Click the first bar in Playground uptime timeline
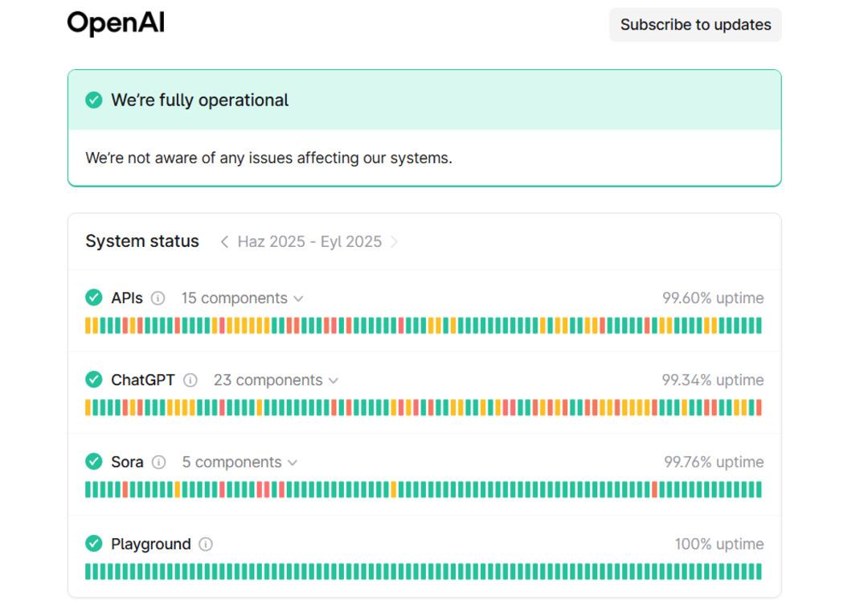Viewport: 868px width, 604px height. click(x=88, y=572)
